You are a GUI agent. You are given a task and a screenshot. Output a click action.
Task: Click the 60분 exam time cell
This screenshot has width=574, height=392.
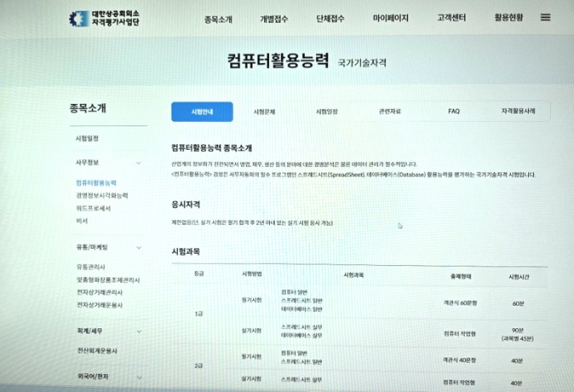[x=518, y=304]
